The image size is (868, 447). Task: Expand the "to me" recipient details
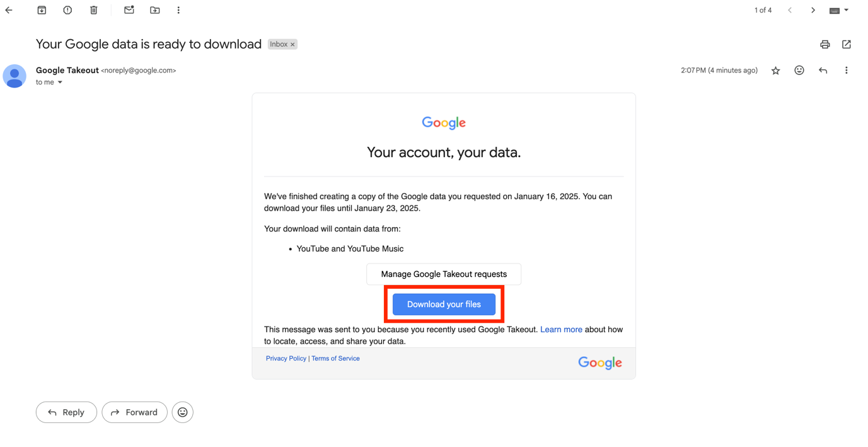pos(60,83)
